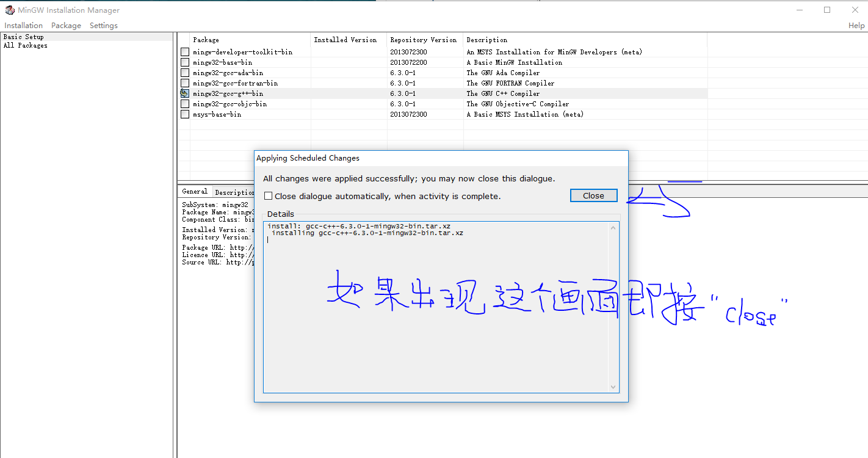This screenshot has width=868, height=458.
Task: Click 'install: gcc-c++-6.3.0-1-mingw32-bin.tar.xz' log line
Action: [x=359, y=226]
